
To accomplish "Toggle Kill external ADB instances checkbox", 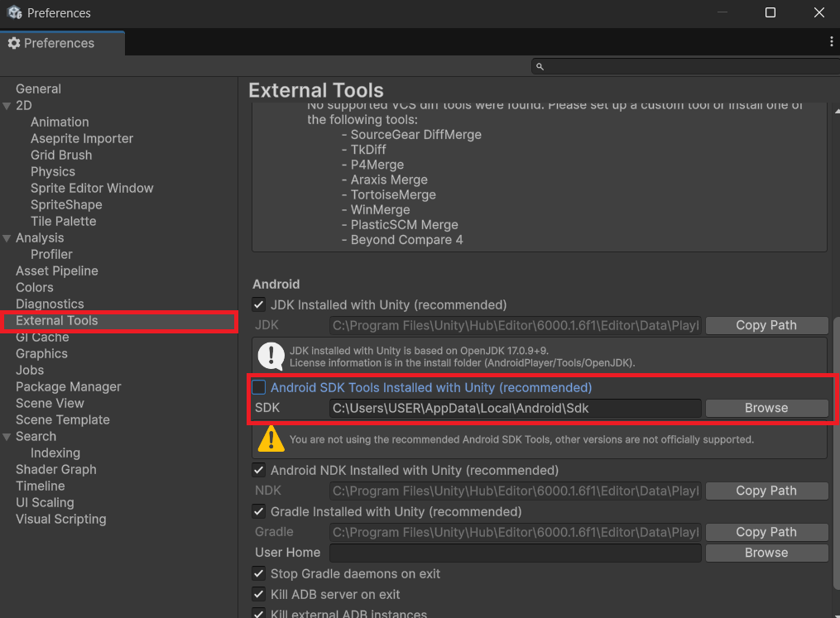I will (259, 613).
